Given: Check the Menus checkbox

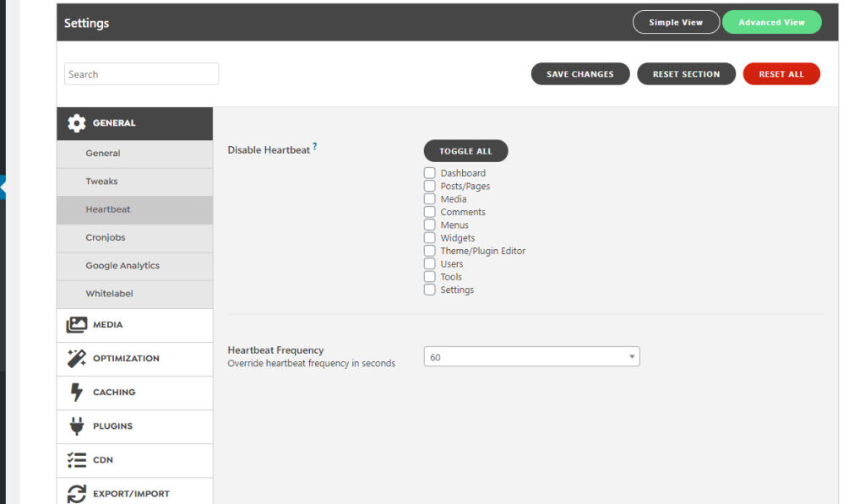Looking at the screenshot, I should (430, 225).
